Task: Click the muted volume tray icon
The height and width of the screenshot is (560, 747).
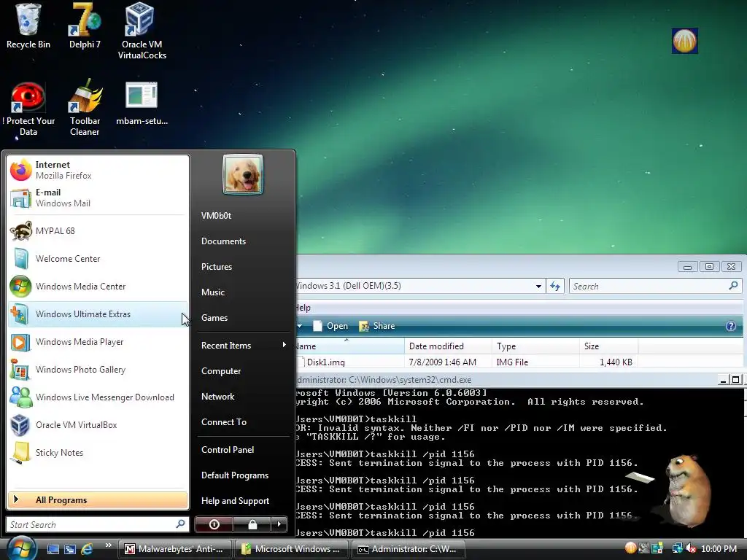Action: tap(691, 548)
